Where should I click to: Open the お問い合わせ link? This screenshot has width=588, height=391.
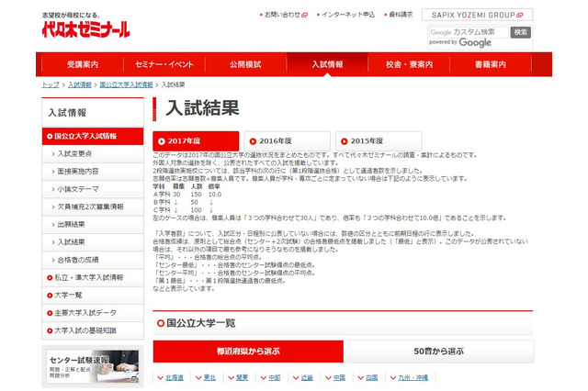[284, 15]
